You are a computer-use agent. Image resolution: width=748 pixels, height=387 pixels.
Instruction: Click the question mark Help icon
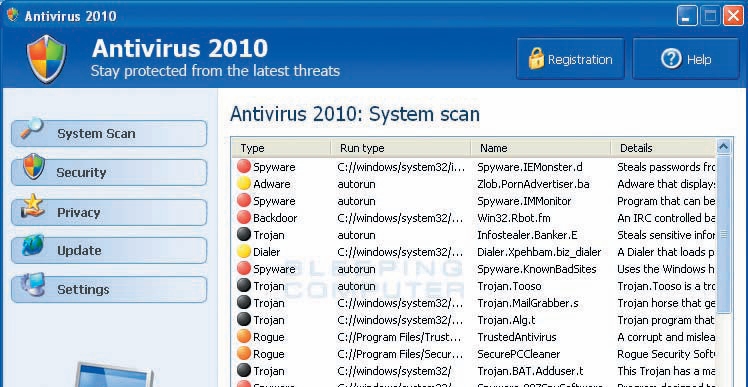[671, 59]
